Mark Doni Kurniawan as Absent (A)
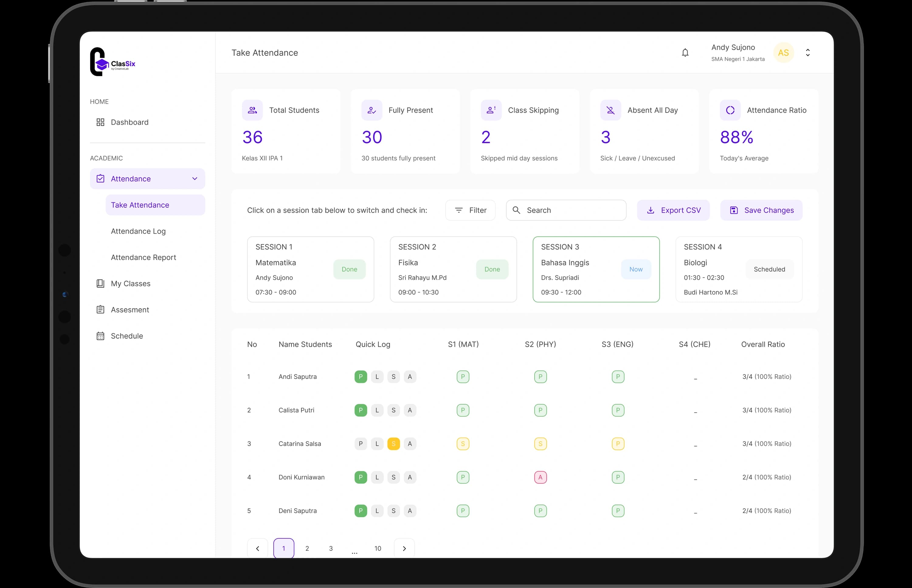 coord(410,477)
